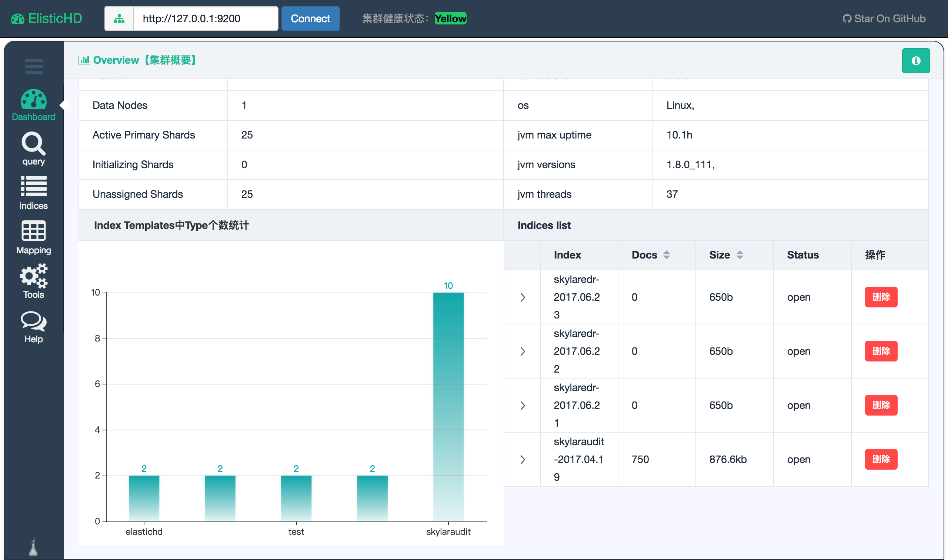Sort indices by Size column
948x560 pixels.
(740, 255)
